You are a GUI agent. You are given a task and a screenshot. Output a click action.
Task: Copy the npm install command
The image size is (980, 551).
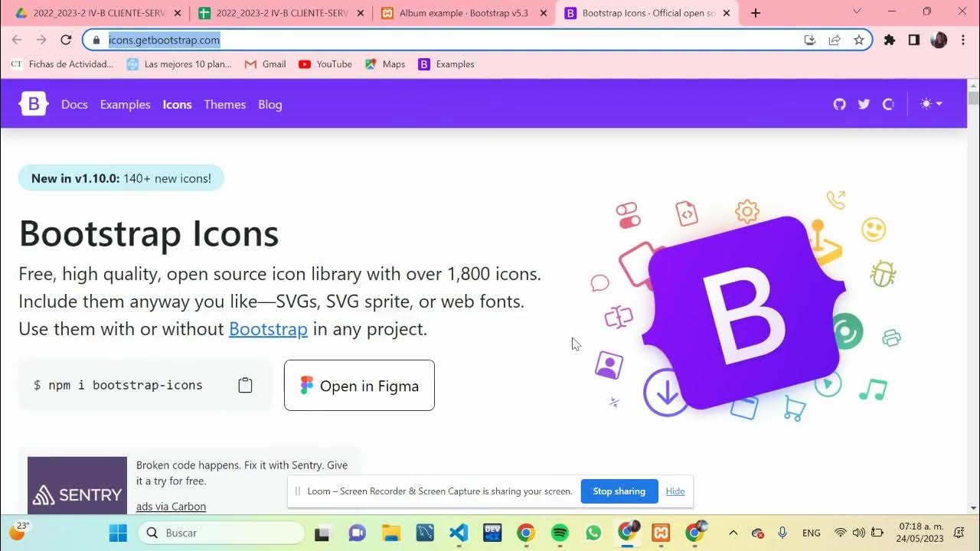coord(245,385)
